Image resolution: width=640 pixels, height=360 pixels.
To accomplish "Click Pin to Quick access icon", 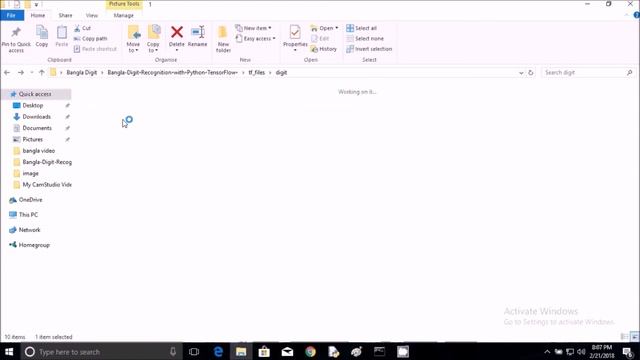I will pos(16,39).
